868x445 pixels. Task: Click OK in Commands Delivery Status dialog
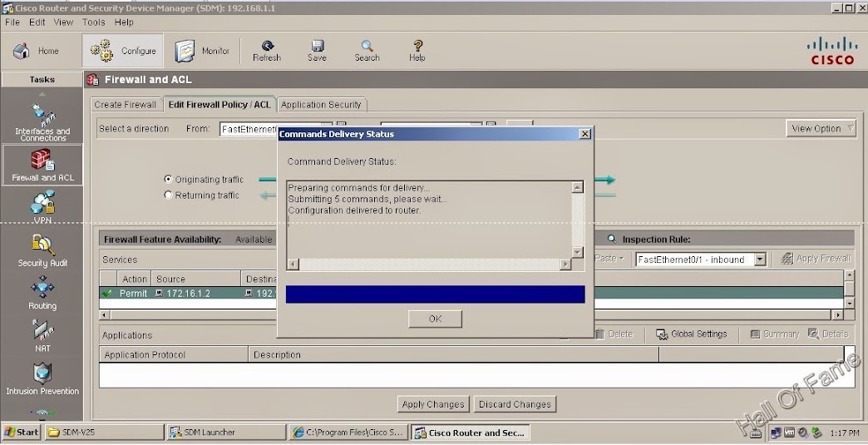point(435,319)
